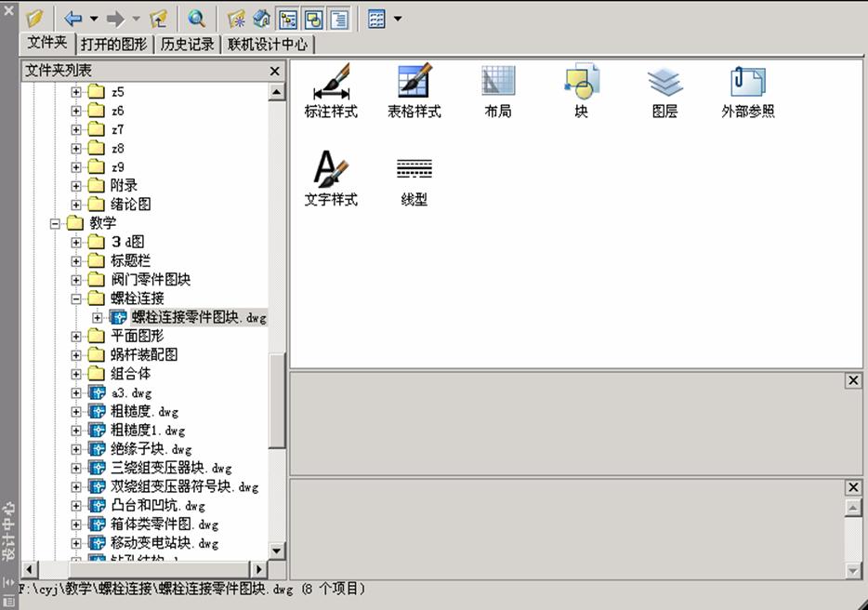Open the 搜索 (Search) tool

click(197, 18)
